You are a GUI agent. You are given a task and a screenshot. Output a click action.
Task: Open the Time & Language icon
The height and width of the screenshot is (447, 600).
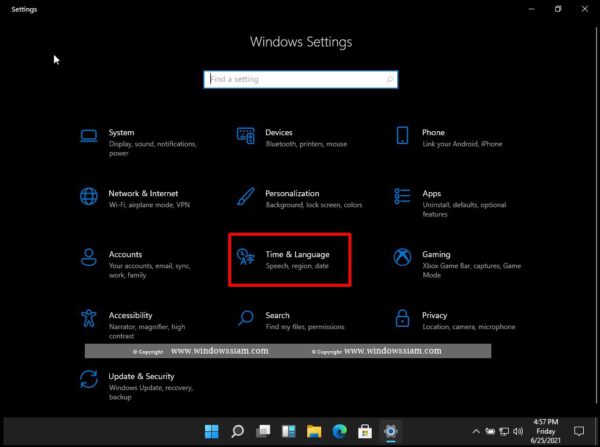(x=246, y=257)
